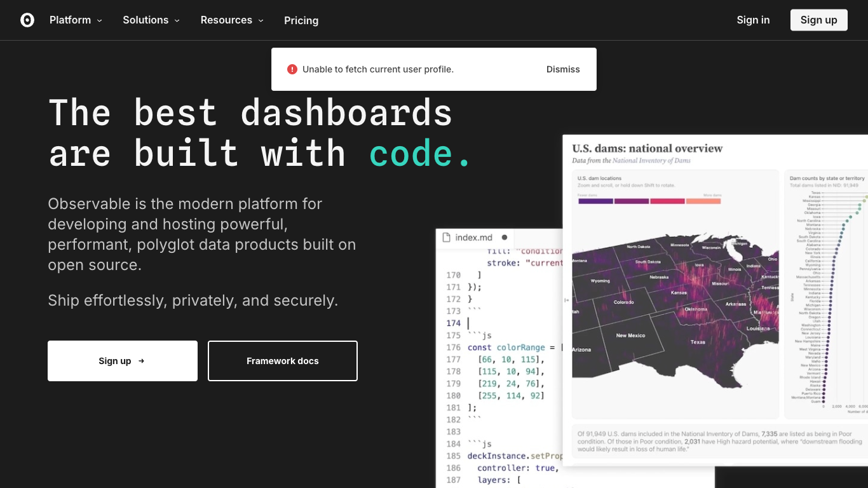Click the dark purple legend swatch

pos(595,201)
